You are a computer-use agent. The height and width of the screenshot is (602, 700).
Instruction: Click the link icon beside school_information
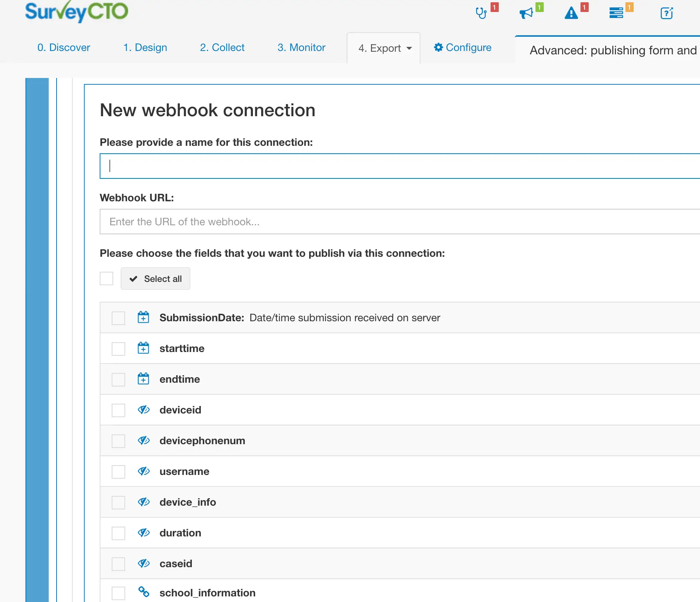144,593
